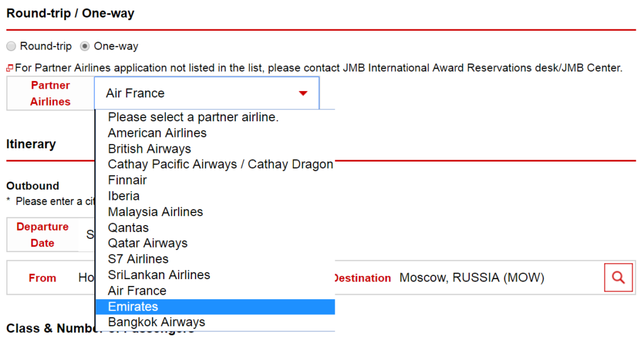Click the external link icon before the partner notice
Image resolution: width=644 pixels, height=340 pixels.
(10, 68)
